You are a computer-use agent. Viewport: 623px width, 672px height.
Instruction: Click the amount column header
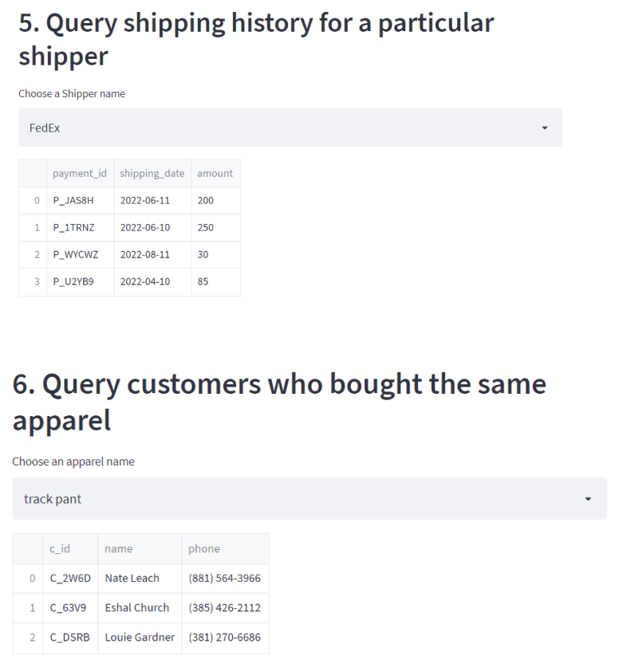pos(215,173)
